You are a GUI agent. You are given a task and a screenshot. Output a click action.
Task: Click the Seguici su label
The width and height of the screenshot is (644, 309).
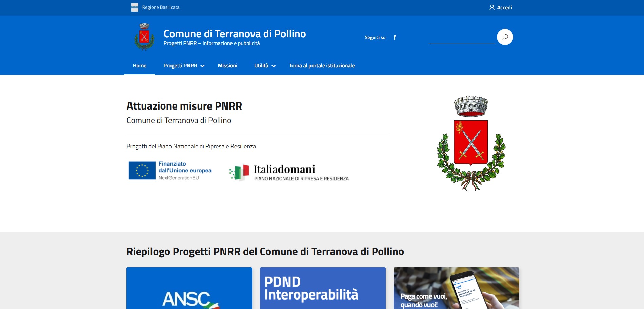click(375, 37)
